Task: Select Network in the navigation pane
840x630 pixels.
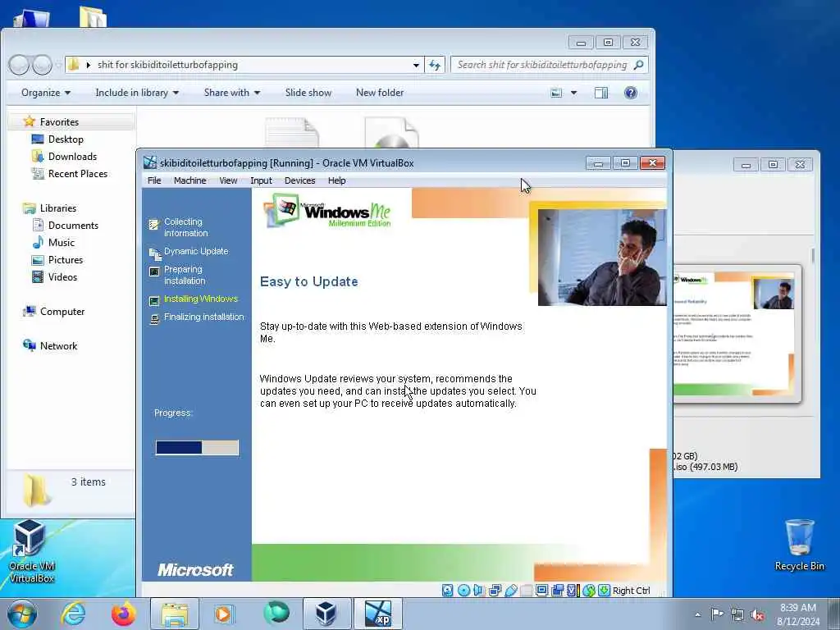Action: tap(58, 345)
